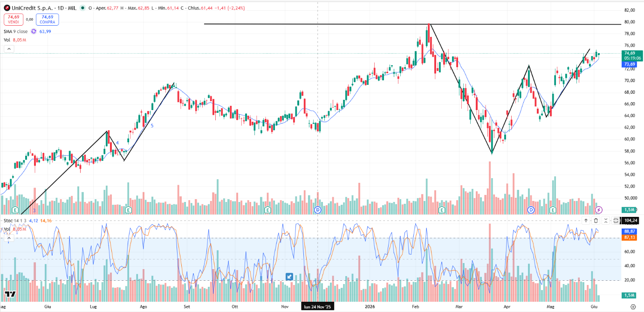Click the spread value 0,00 between VENDI and COMPRA
The height and width of the screenshot is (312, 644).
(x=29, y=19)
